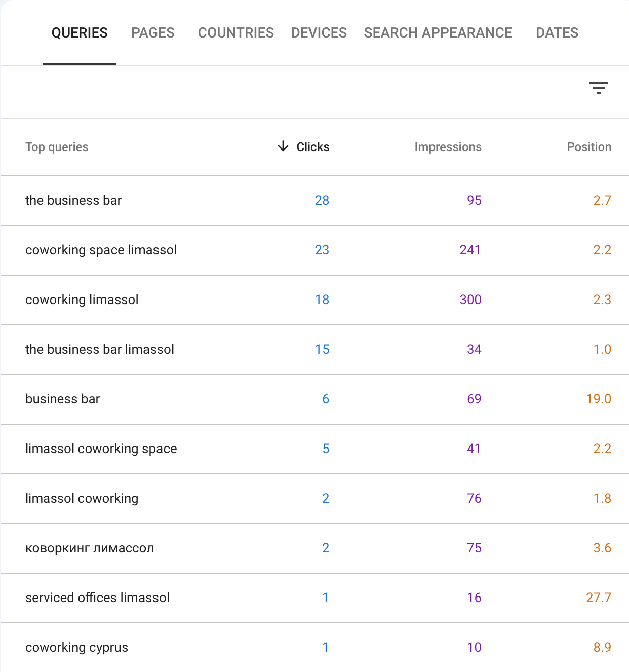Select the 'serviced offices limassol' query
This screenshot has width=629, height=672.
(97, 598)
